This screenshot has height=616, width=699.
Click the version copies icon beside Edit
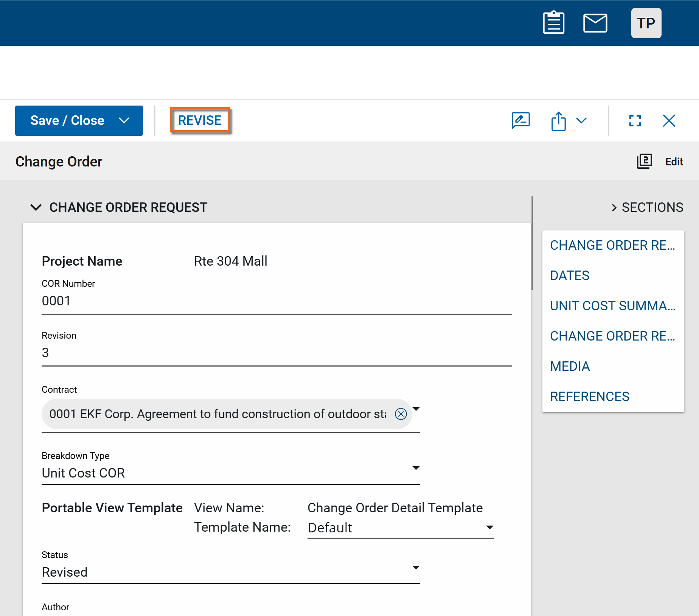(644, 162)
